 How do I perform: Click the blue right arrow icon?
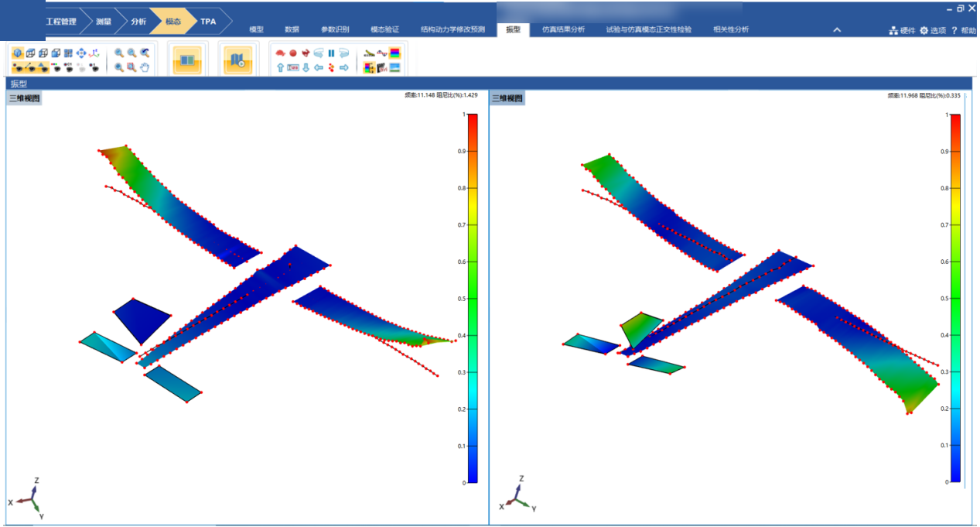[343, 67]
